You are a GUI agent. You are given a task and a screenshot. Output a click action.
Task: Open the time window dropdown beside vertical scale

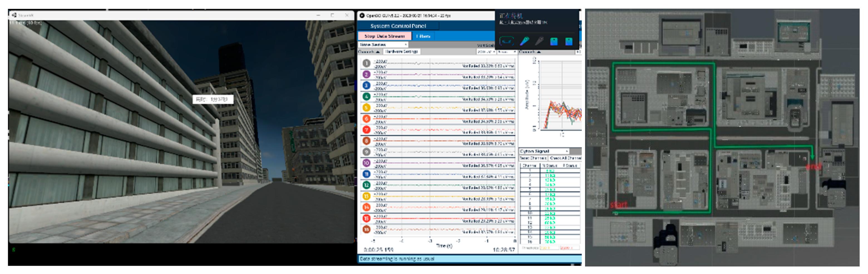click(507, 52)
